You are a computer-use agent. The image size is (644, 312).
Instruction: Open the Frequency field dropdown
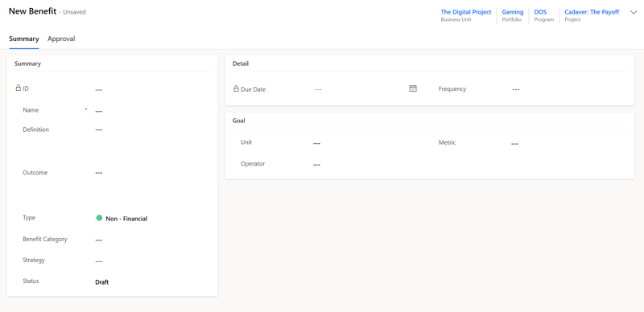[x=569, y=89]
